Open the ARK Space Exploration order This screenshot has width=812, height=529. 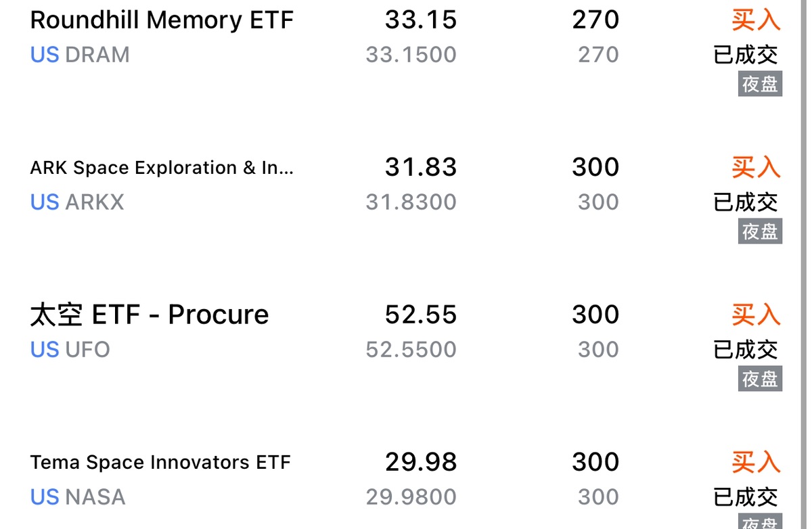coord(162,168)
